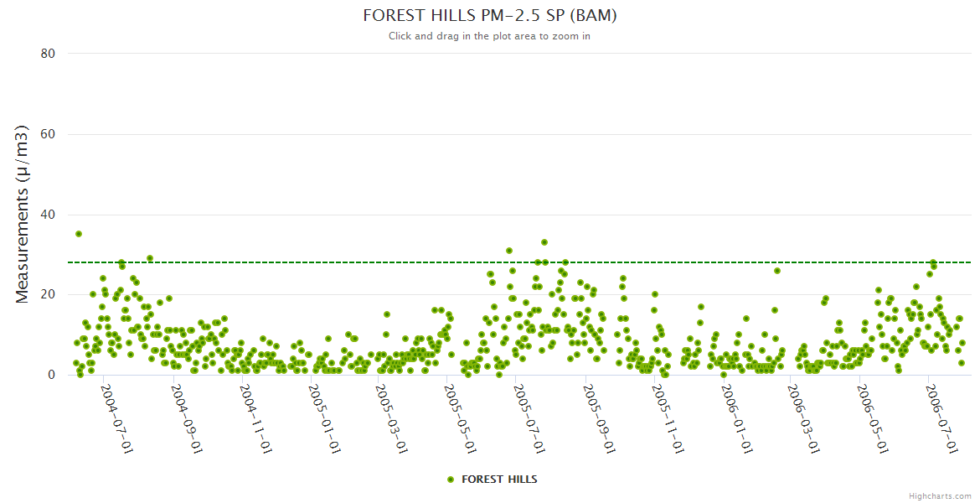Click the 0 y-axis tick label
This screenshot has width=980, height=503.
51,375
